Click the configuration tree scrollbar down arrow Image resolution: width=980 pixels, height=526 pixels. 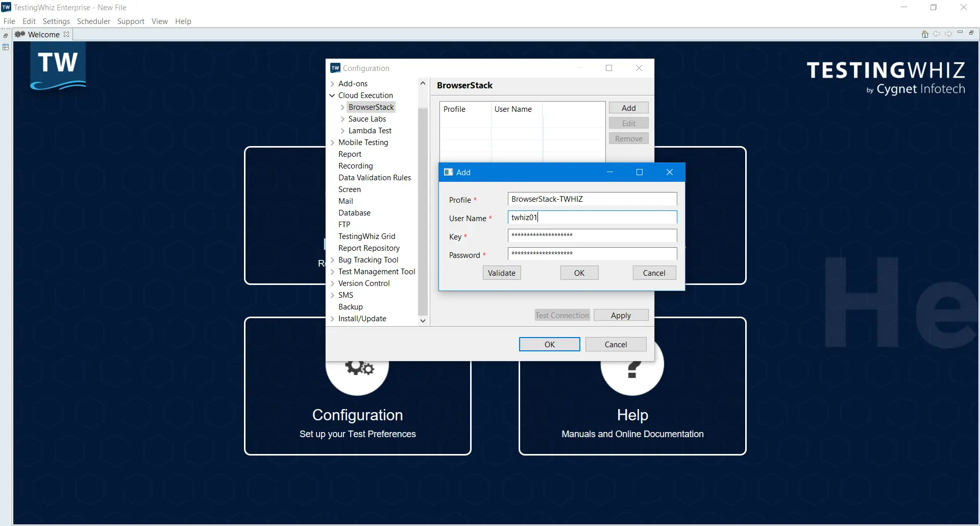423,321
